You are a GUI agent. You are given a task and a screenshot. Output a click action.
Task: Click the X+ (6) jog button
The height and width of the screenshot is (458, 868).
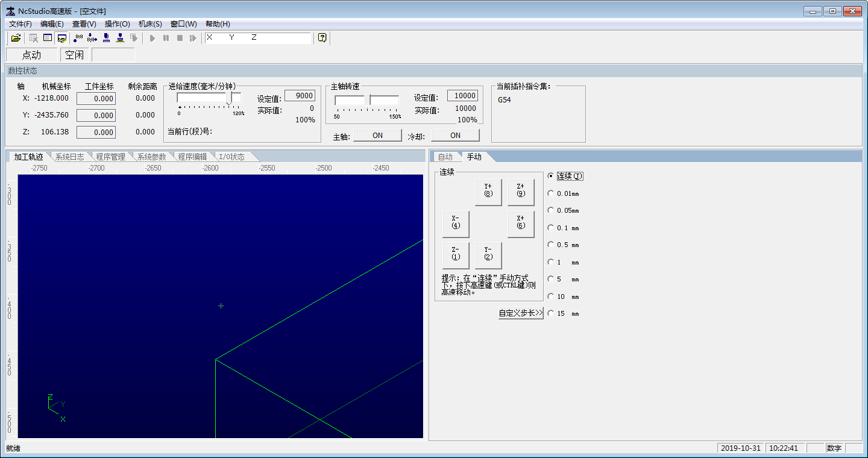tap(521, 224)
